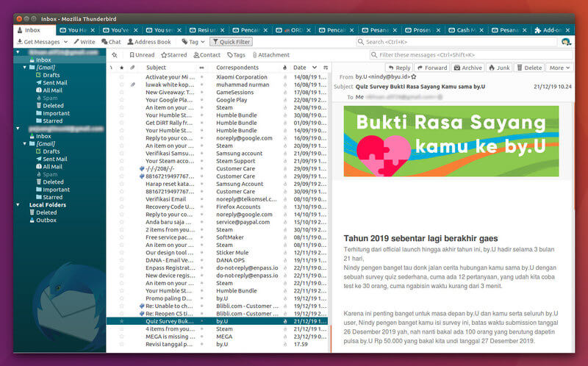This screenshot has height=366, width=588.
Task: Click the Forward button
Action: coord(432,68)
